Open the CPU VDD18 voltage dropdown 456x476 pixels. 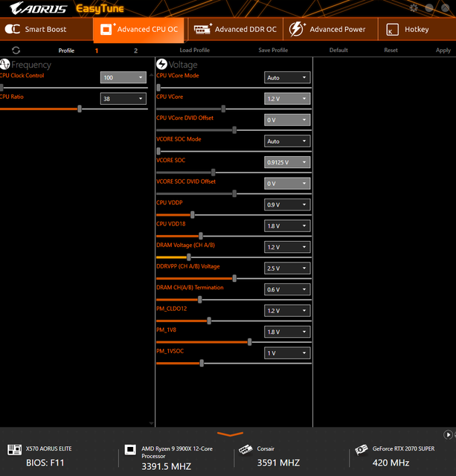coord(287,226)
